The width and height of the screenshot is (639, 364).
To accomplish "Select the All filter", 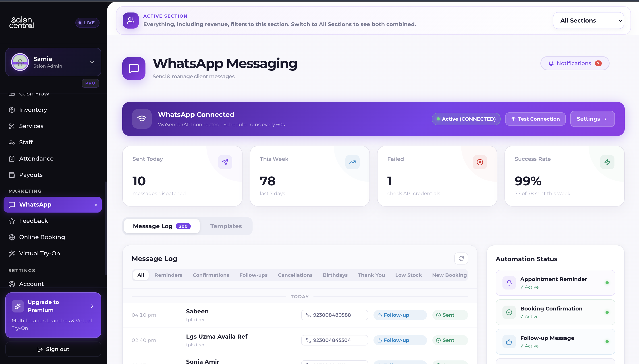I will click(141, 275).
